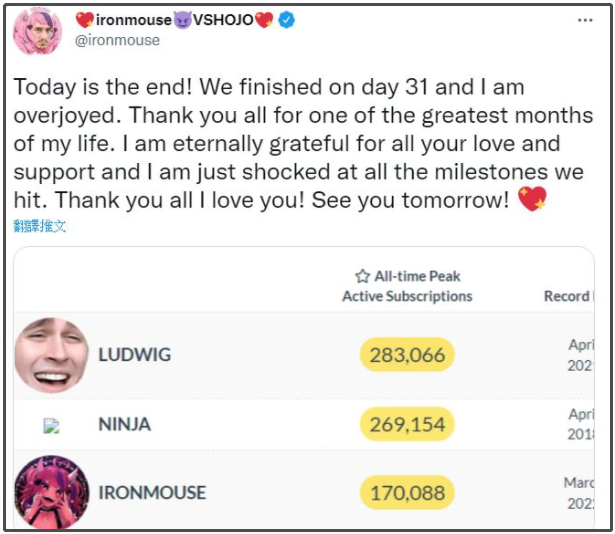The height and width of the screenshot is (534, 615).
Task: Click ironmouse's profile avatar at top
Action: pos(38,29)
